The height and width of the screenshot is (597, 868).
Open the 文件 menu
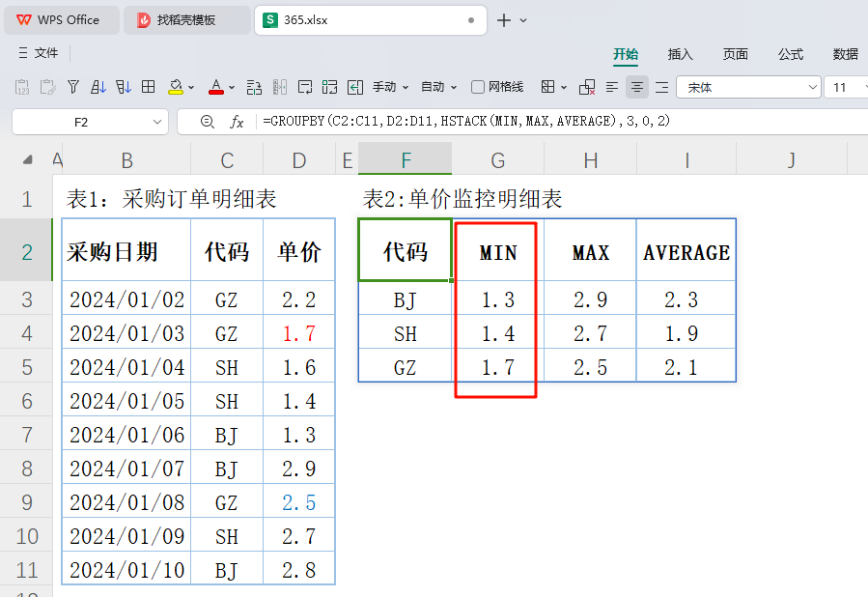39,52
